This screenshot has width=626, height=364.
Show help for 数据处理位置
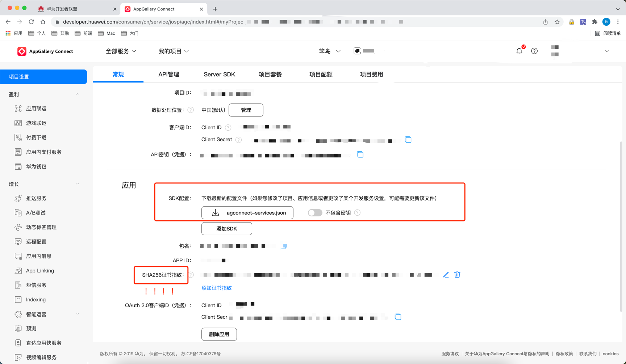(191, 110)
